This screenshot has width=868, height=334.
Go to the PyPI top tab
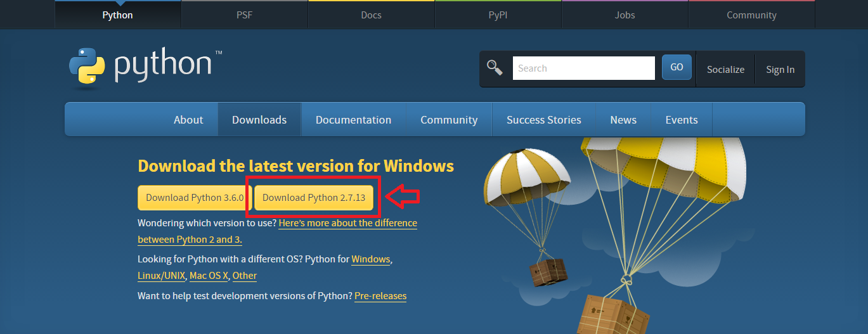498,15
